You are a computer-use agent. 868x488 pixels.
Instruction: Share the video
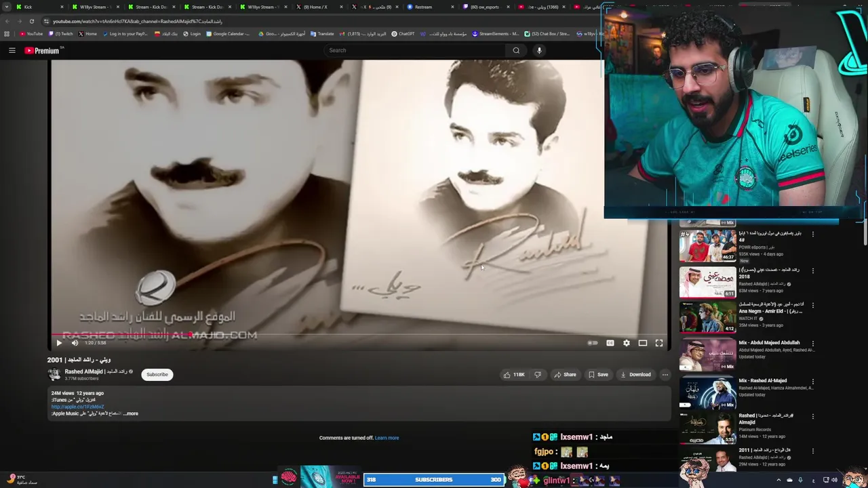tap(565, 374)
